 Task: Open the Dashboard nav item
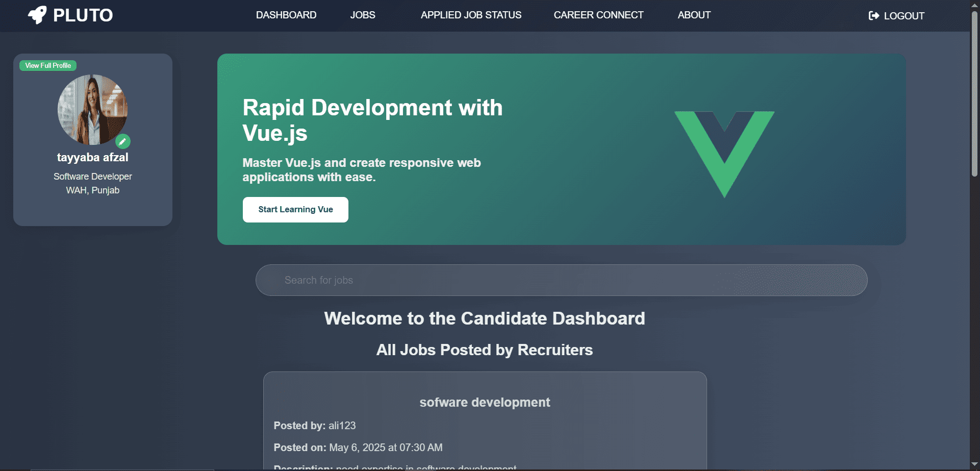tap(286, 15)
